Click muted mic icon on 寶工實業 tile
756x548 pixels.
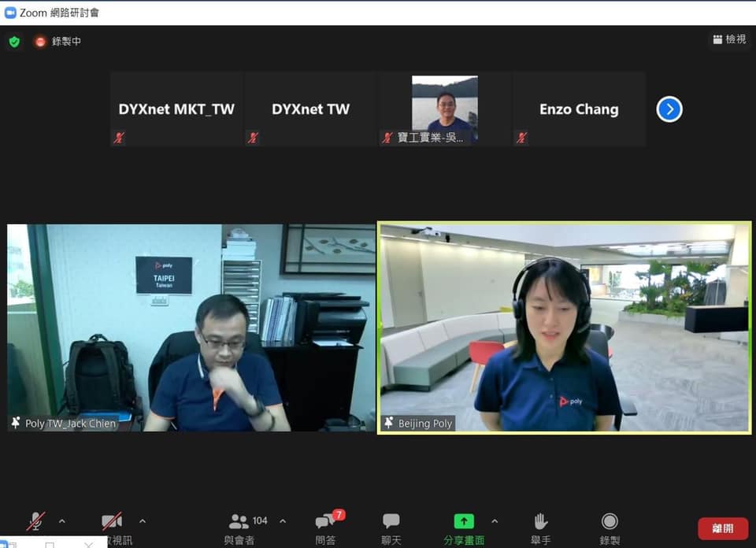(x=387, y=138)
